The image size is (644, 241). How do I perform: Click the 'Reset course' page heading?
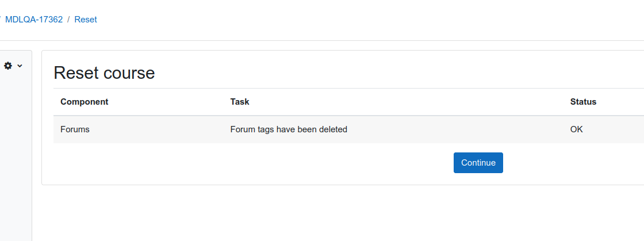pyautogui.click(x=104, y=73)
